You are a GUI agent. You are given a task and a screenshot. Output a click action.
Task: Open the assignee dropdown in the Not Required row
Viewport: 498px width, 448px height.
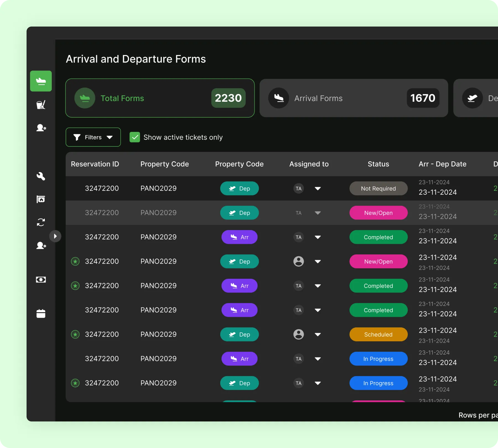click(x=318, y=189)
